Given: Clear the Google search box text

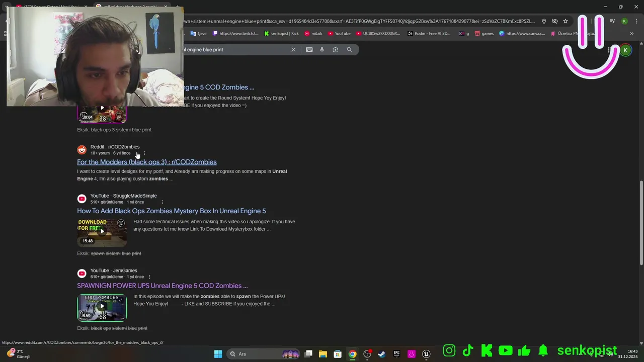Looking at the screenshot, I should 293,50.
